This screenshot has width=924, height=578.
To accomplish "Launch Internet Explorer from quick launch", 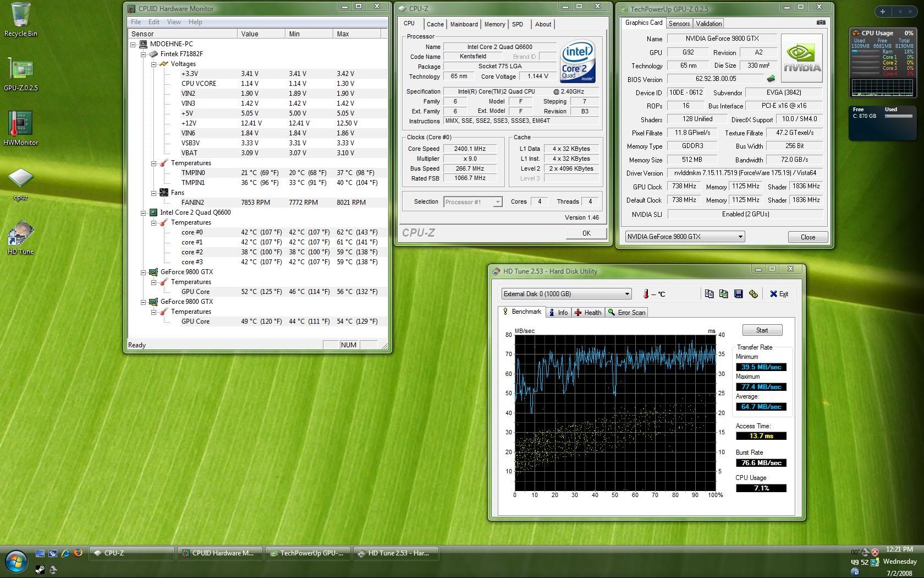I will pyautogui.click(x=65, y=553).
